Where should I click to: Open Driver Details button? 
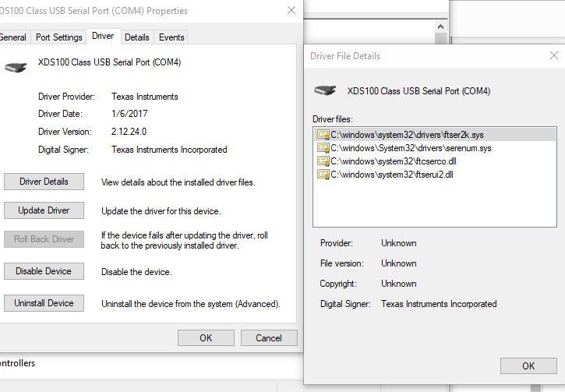click(44, 182)
